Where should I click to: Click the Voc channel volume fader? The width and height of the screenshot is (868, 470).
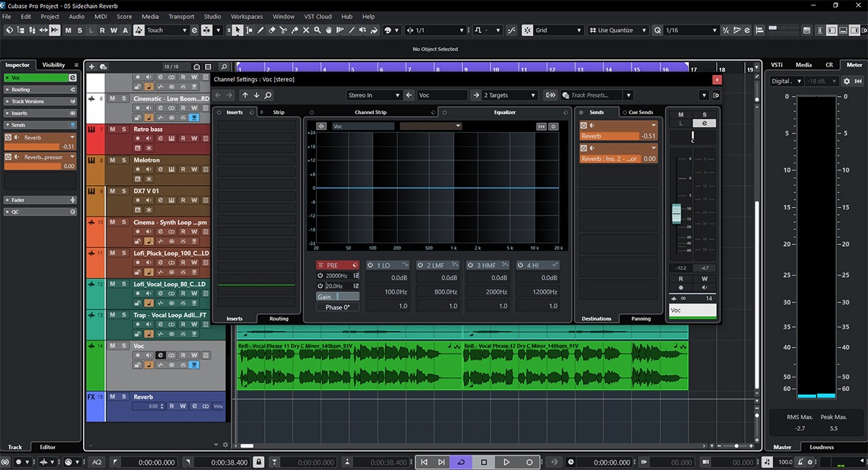676,212
